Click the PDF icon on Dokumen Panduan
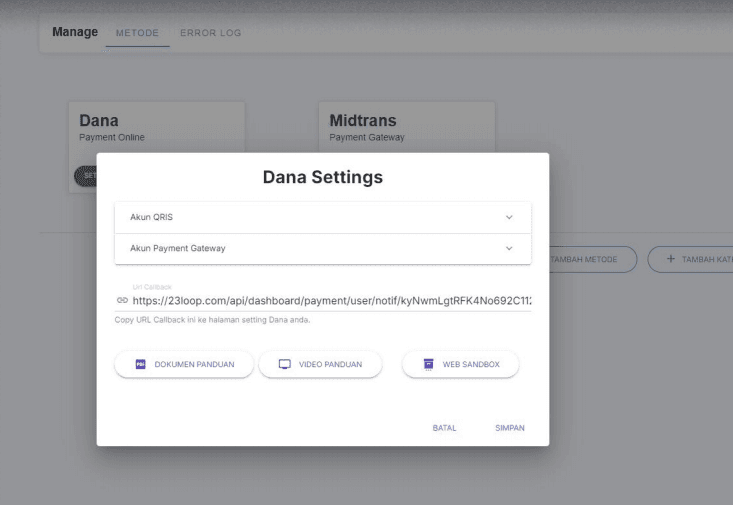The height and width of the screenshot is (505, 733). pos(140,365)
